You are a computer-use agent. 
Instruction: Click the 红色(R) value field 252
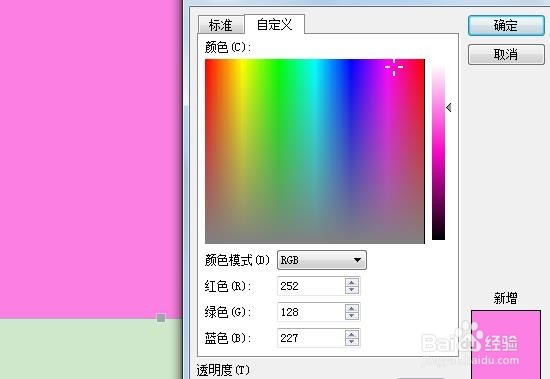[311, 286]
